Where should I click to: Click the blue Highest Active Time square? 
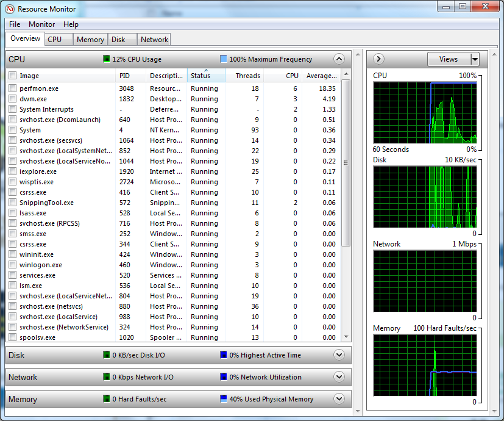tap(224, 355)
